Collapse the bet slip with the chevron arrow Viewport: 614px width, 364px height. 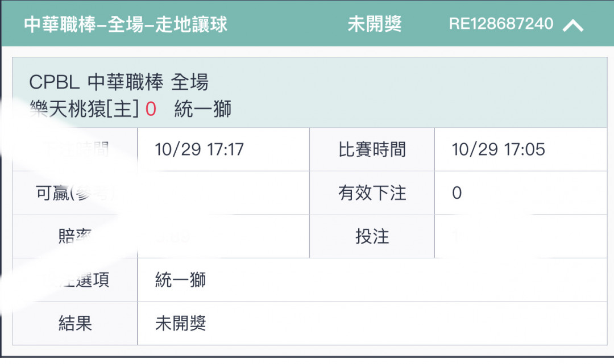pos(573,26)
